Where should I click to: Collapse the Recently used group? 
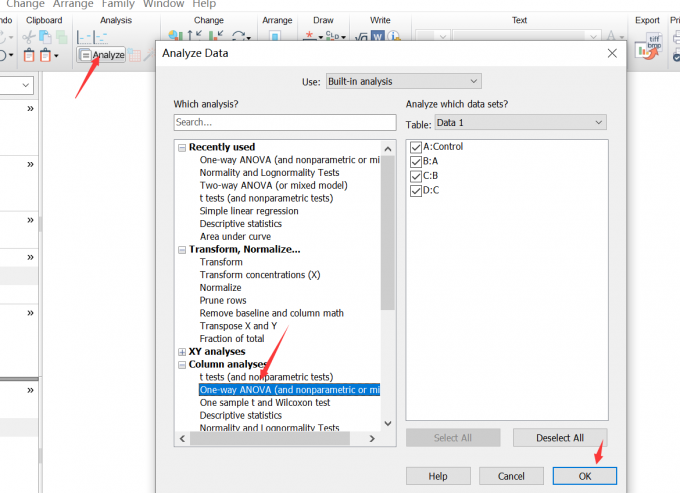pyautogui.click(x=182, y=147)
